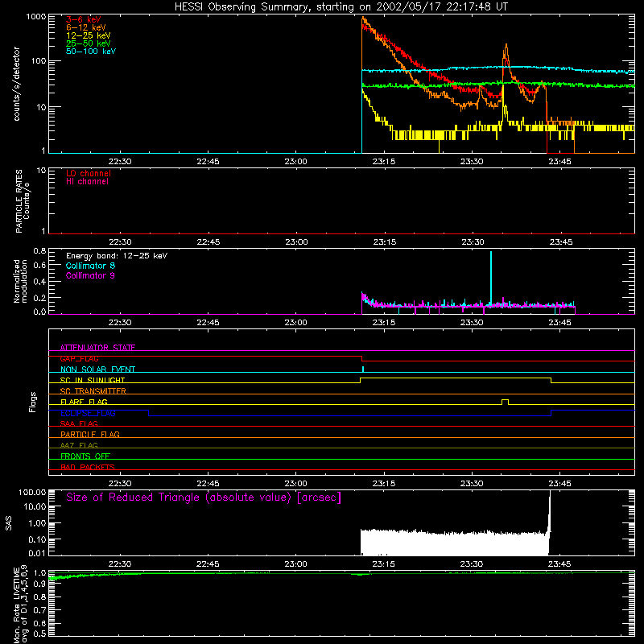Click the 'Size of Reduced Triangle' heading

(204, 497)
